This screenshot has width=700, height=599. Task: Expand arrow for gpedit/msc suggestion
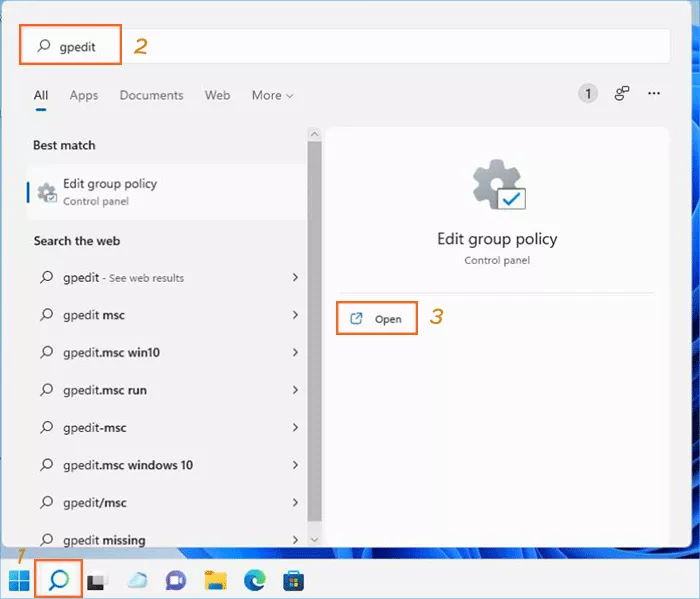coord(295,502)
